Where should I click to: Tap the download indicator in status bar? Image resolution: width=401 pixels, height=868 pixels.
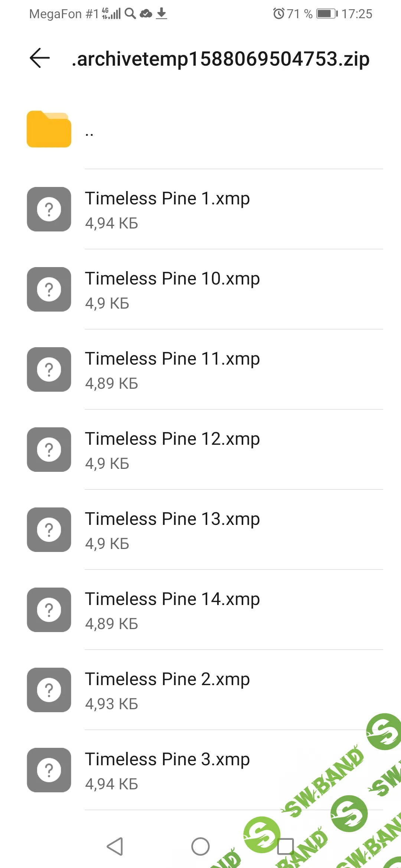coord(162,14)
